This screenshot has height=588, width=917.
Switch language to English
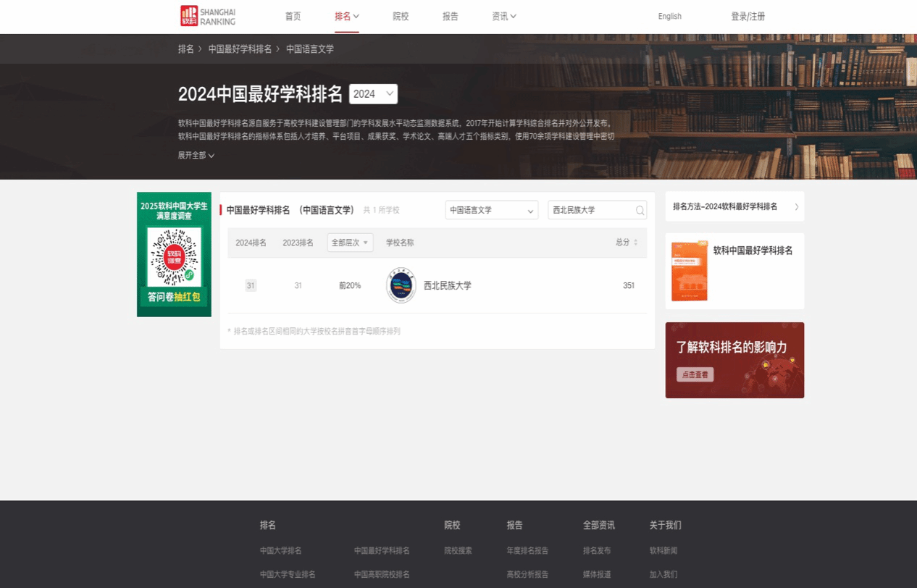(x=669, y=16)
